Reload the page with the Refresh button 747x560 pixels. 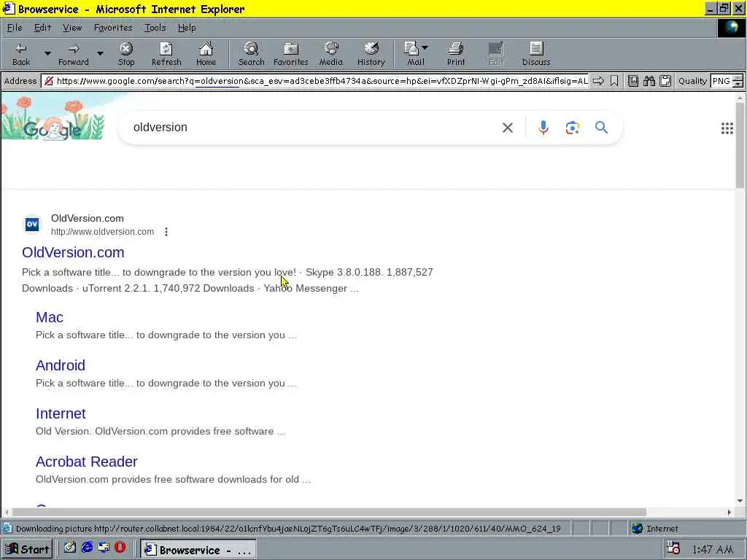point(166,54)
